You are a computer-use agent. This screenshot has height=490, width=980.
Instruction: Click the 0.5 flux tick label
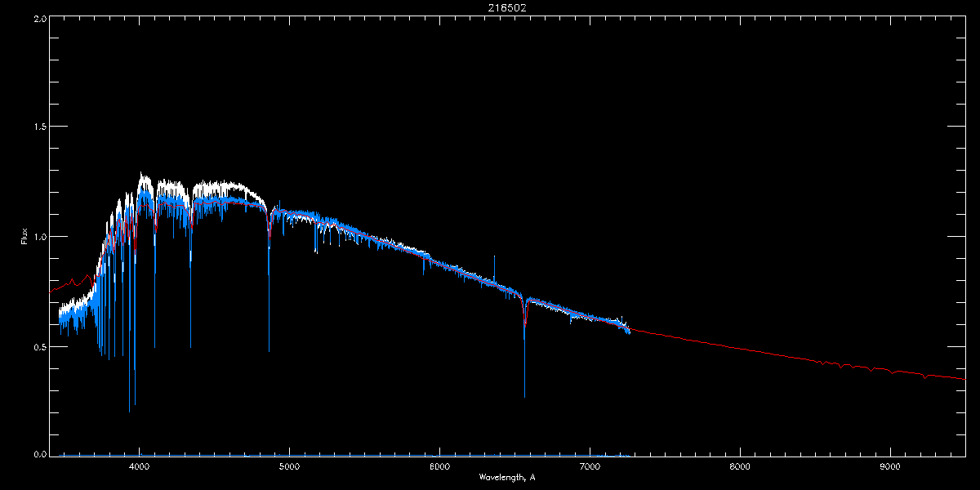(39, 346)
